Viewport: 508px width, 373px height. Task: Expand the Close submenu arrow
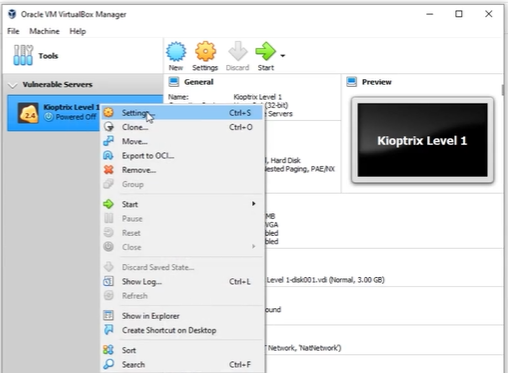254,247
